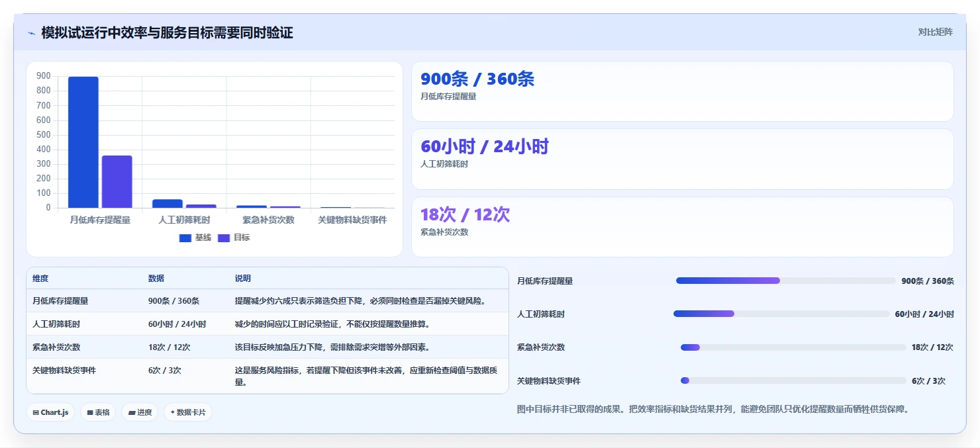The width and height of the screenshot is (980, 448).
Task: Click the progress value 6次 / 3次
Action: [x=928, y=381]
